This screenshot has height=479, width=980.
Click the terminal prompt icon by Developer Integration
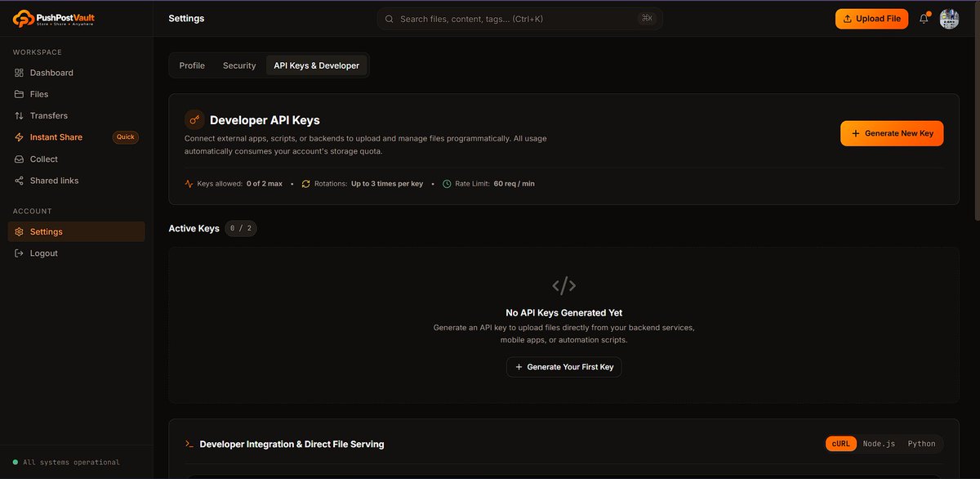189,444
